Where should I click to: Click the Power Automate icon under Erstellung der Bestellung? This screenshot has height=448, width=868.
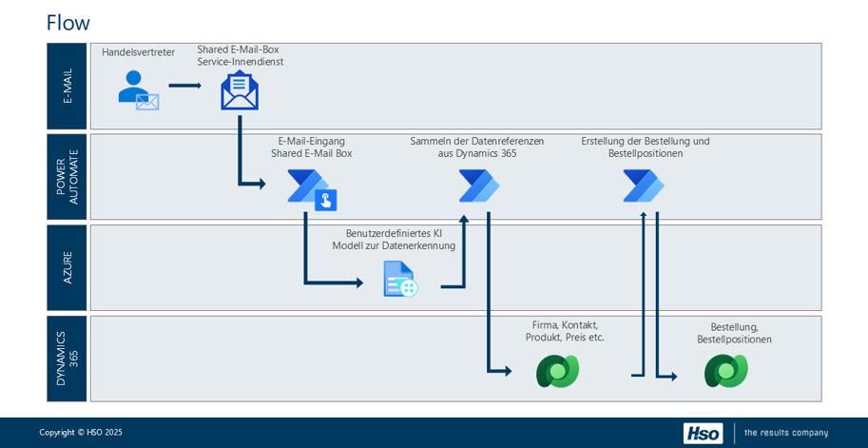tap(644, 185)
